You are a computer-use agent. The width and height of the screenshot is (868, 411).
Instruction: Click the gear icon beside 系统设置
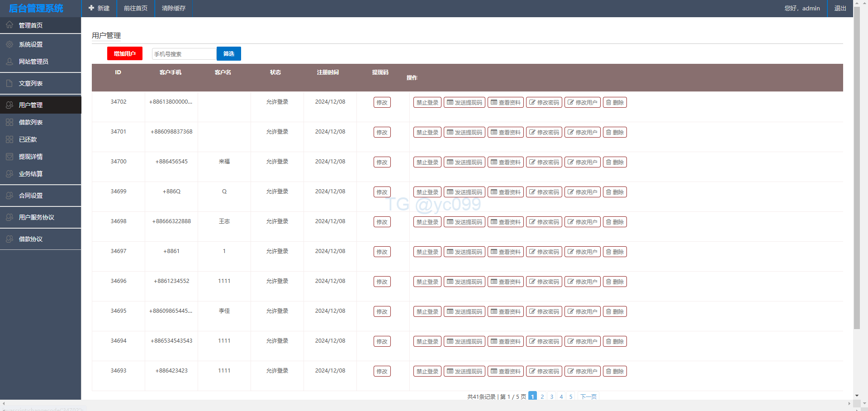(x=9, y=44)
